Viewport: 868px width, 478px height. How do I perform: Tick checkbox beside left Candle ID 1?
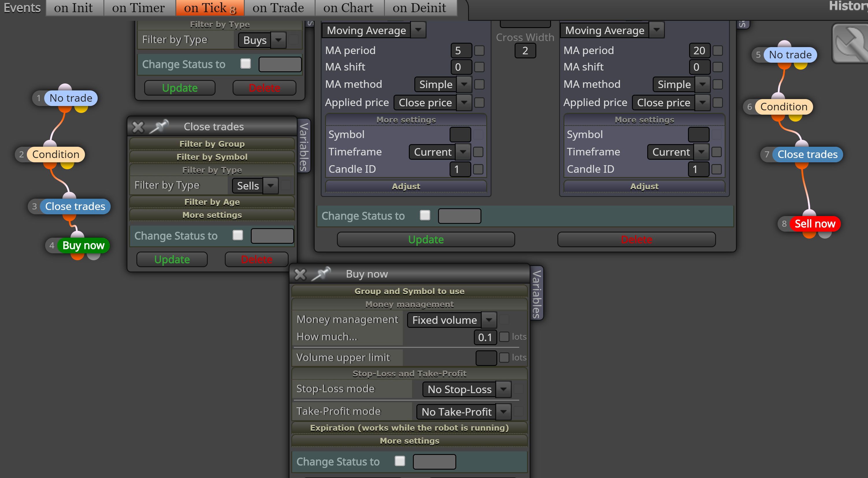478,169
